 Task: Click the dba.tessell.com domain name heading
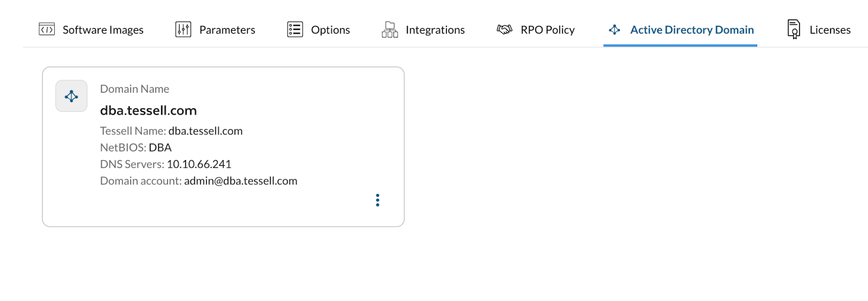click(x=148, y=111)
